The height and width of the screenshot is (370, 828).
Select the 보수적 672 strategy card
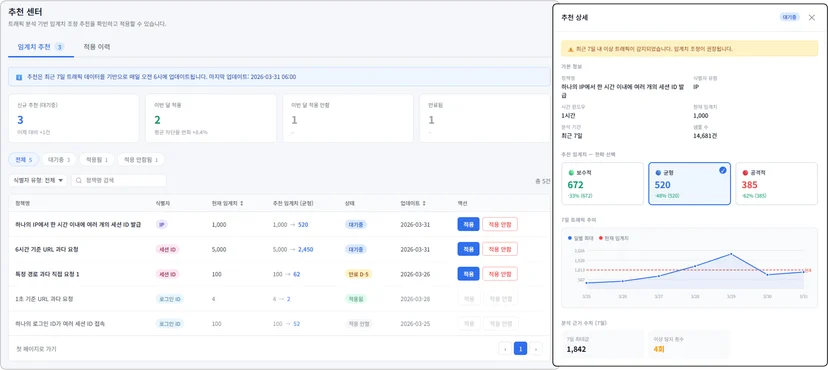[x=603, y=184]
